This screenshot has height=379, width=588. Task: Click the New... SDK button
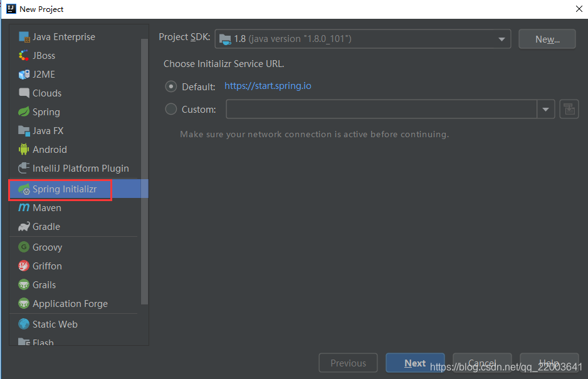(547, 39)
